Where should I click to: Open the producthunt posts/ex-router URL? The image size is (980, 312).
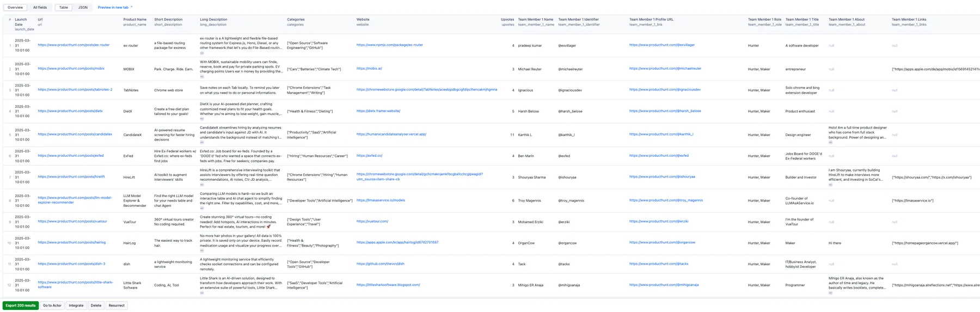pyautogui.click(x=73, y=45)
